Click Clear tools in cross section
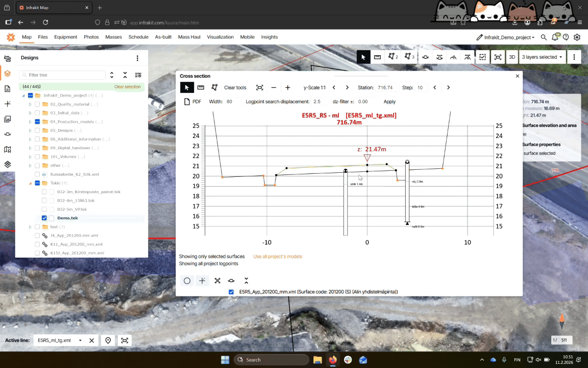Viewport: 588px width, 368px height. click(235, 87)
